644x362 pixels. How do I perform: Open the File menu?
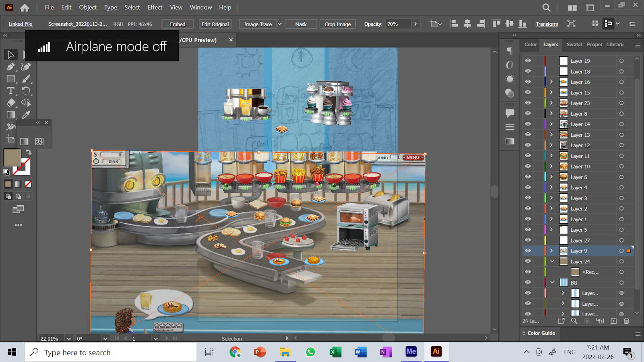[50, 7]
